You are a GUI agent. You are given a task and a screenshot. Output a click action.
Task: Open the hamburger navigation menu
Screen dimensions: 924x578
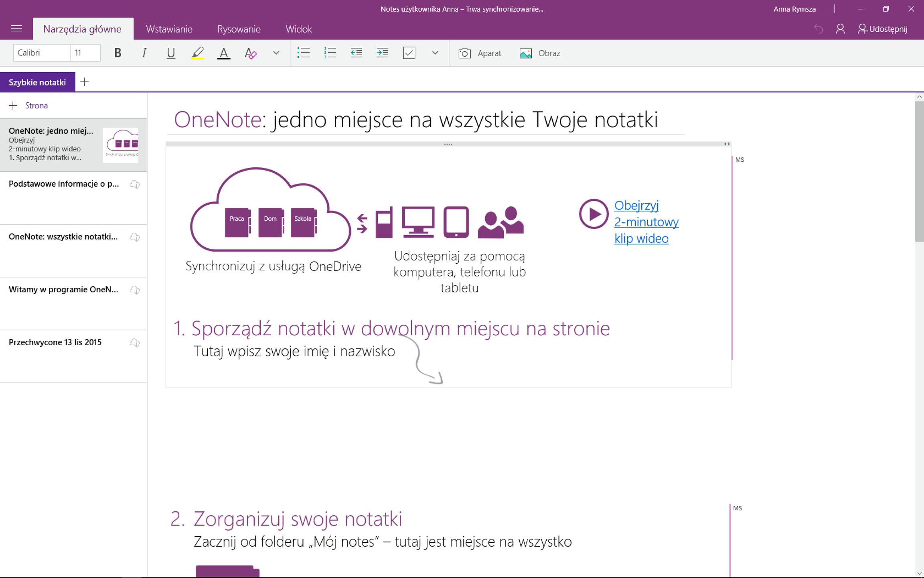click(x=16, y=29)
